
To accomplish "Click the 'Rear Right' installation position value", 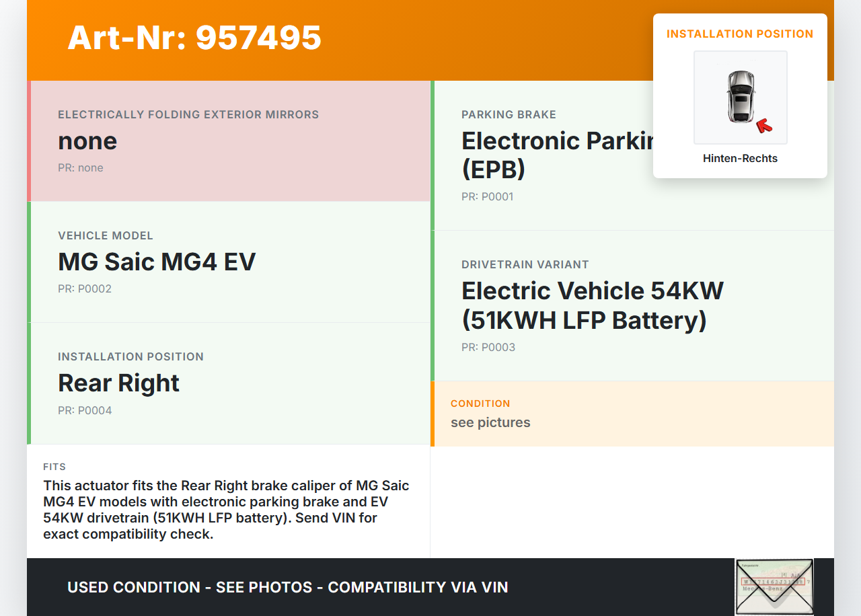I will coord(118,383).
